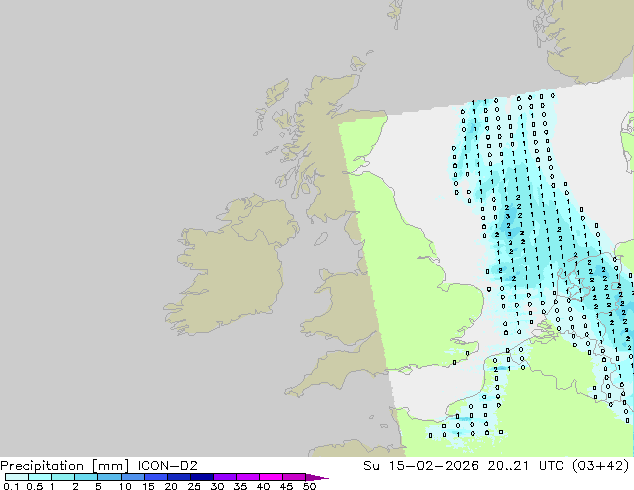Click Ireland on the map
The height and width of the screenshot is (490, 634).
[230, 267]
